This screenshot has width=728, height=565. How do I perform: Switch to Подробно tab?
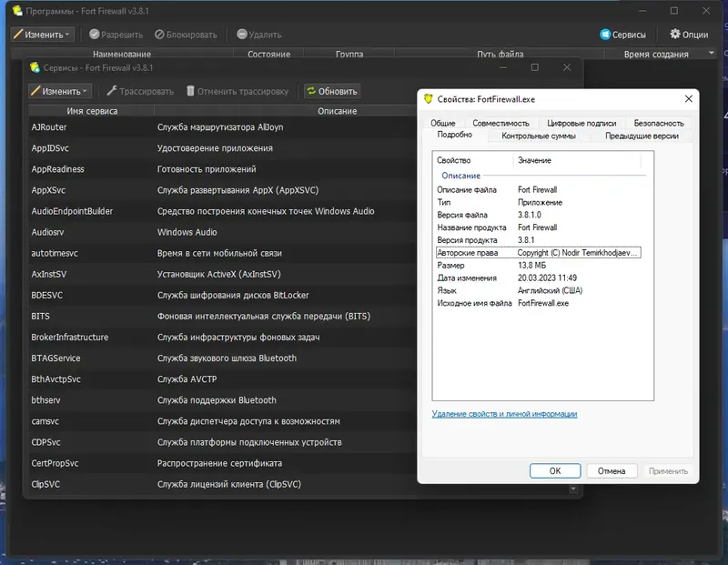click(454, 135)
